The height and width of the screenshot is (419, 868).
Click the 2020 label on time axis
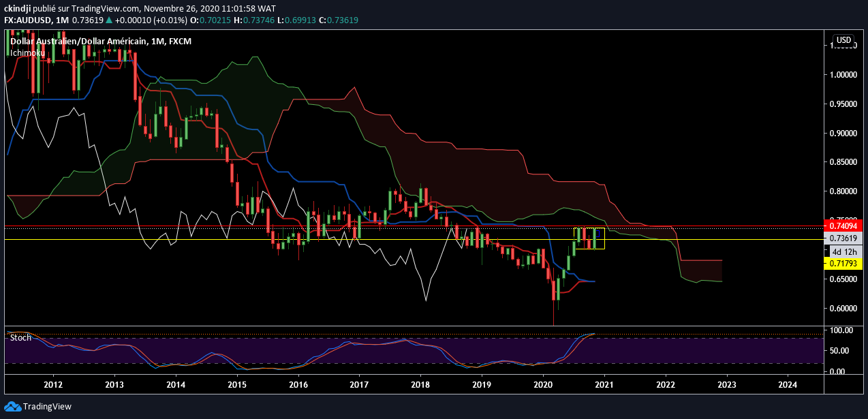[x=543, y=386]
